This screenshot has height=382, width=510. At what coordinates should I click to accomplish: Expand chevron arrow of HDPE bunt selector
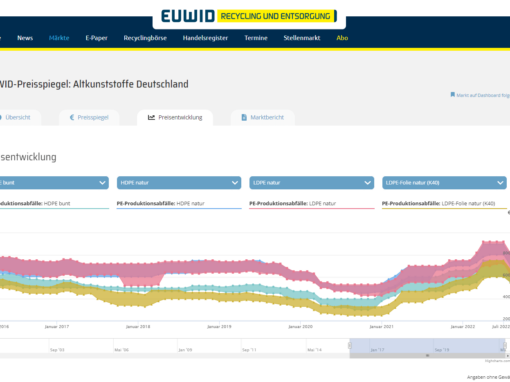102,183
